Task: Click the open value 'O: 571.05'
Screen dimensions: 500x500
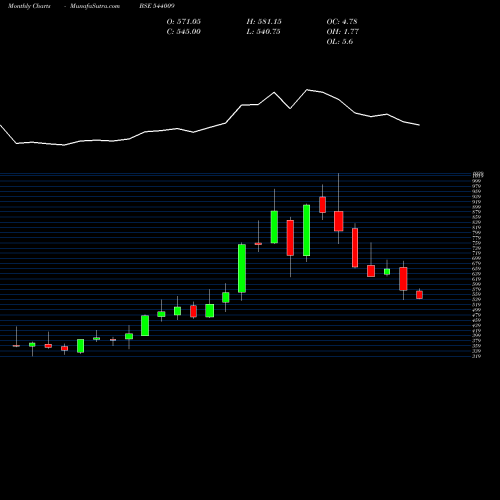Action: tap(184, 22)
